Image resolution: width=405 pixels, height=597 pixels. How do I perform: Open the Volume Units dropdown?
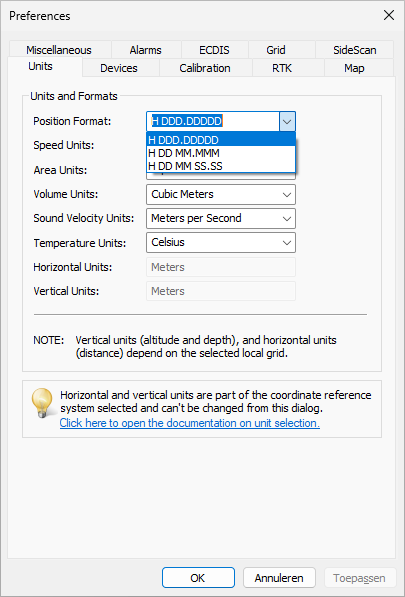(221, 194)
